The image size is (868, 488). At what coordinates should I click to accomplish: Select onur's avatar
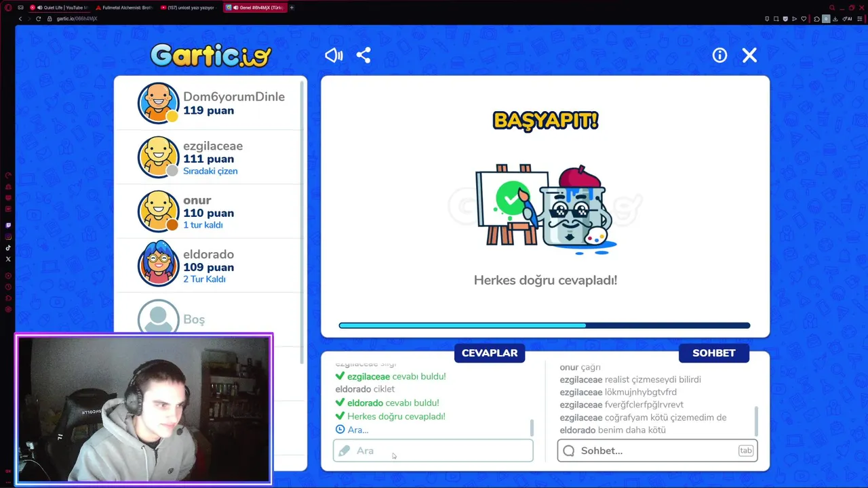[x=158, y=211]
